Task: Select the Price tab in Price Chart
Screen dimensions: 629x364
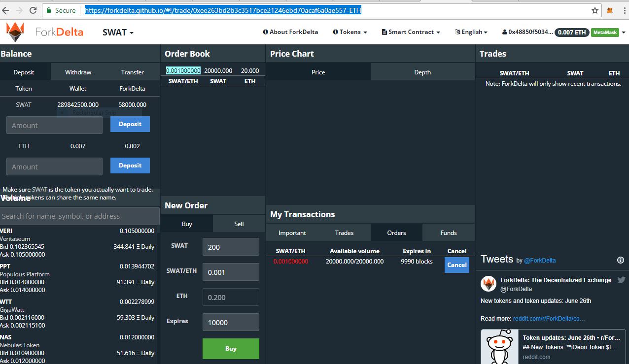Action: coord(318,72)
